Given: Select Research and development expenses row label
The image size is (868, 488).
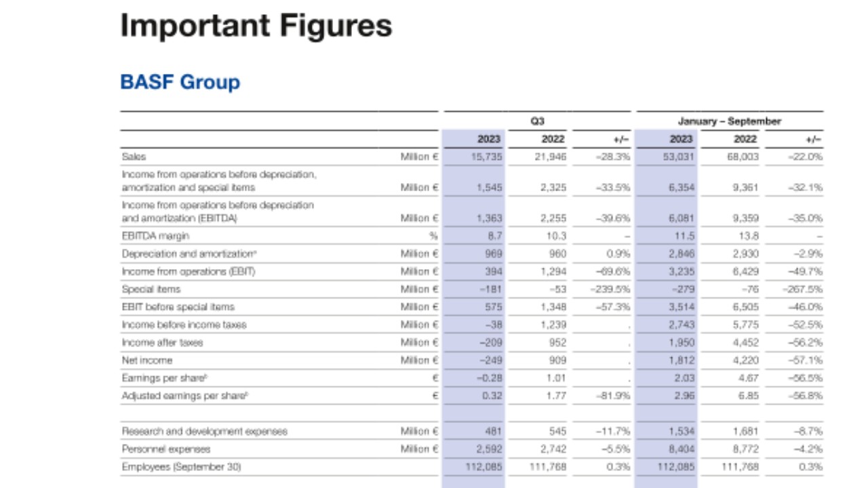Looking at the screenshot, I should coord(204,431).
